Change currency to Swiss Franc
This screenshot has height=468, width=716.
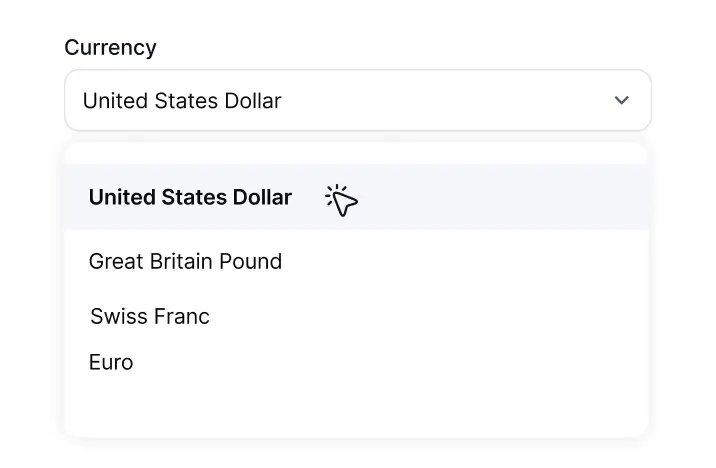(356, 316)
